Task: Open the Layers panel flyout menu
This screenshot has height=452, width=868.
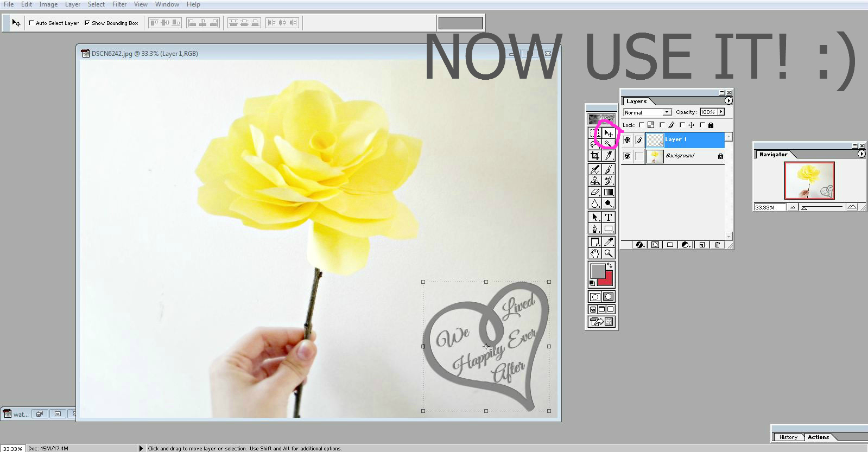Action: tap(728, 101)
